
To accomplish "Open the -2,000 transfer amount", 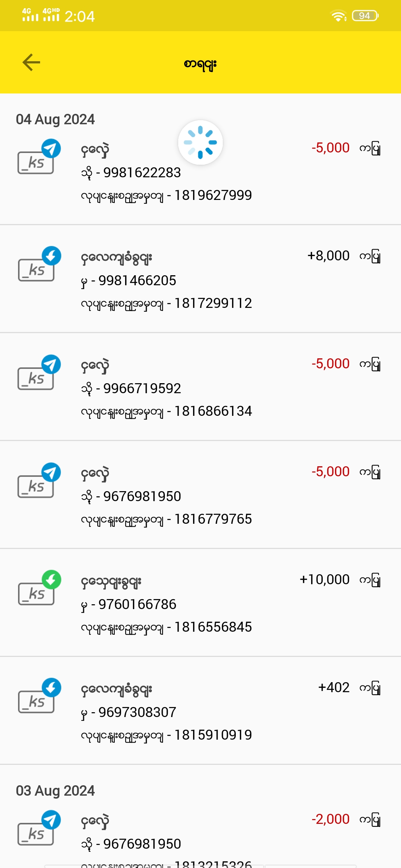I will pos(330,819).
